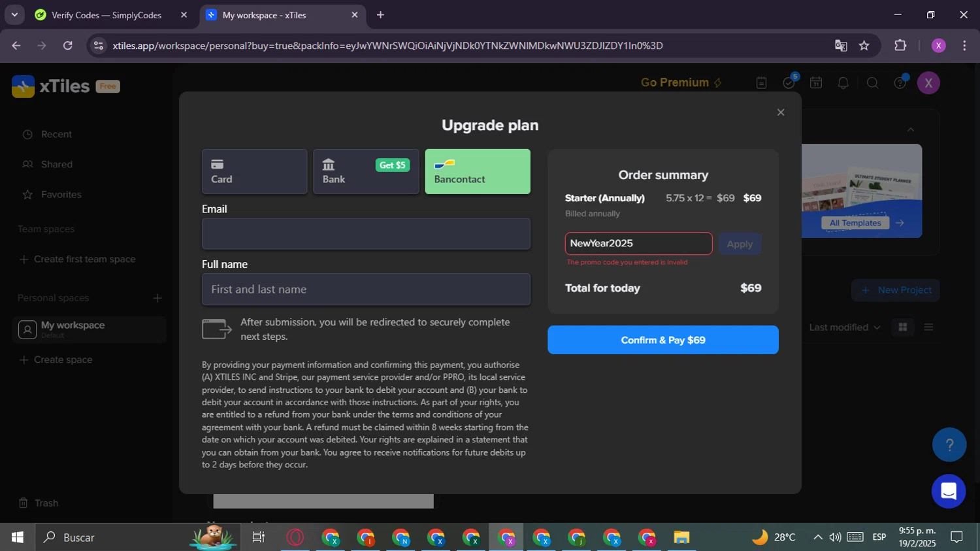Open Favorites in the sidebar
Viewport: 980px width, 551px height.
tap(61, 194)
